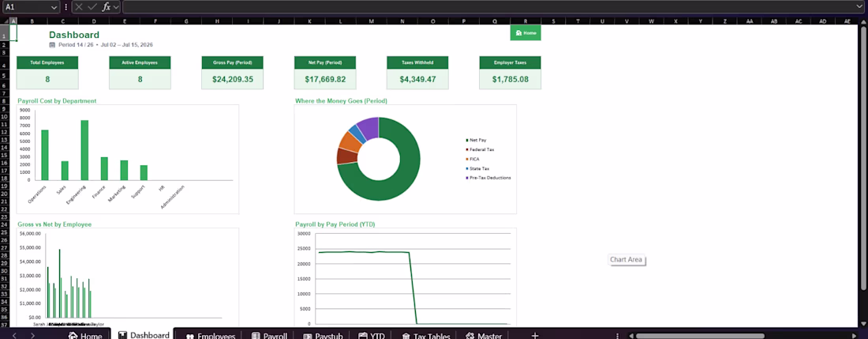This screenshot has width=868, height=339.
Task: Click the horizontal scrollbar thumb
Action: [x=700, y=335]
